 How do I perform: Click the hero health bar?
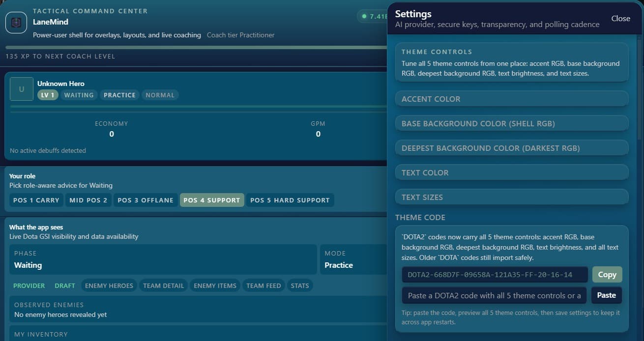(x=199, y=106)
